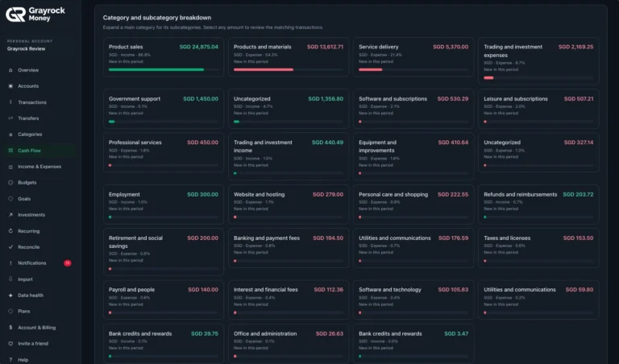
Task: Click the Income & Expenses icon
Action: tap(10, 167)
